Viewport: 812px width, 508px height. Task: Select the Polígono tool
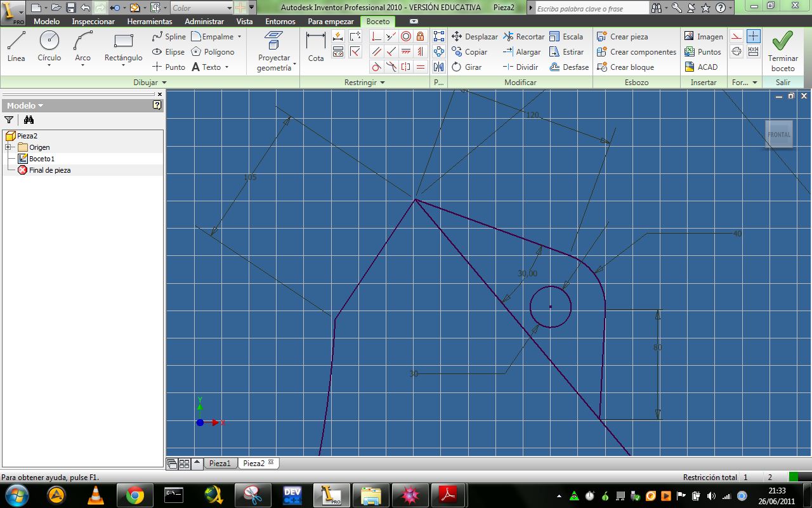[x=213, y=52]
